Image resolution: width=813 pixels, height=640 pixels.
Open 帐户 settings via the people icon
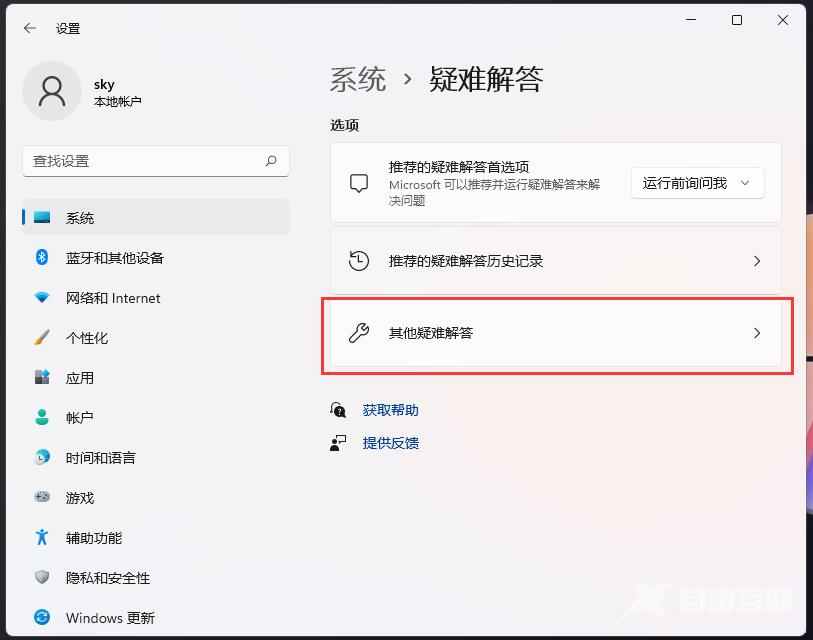[x=41, y=418]
